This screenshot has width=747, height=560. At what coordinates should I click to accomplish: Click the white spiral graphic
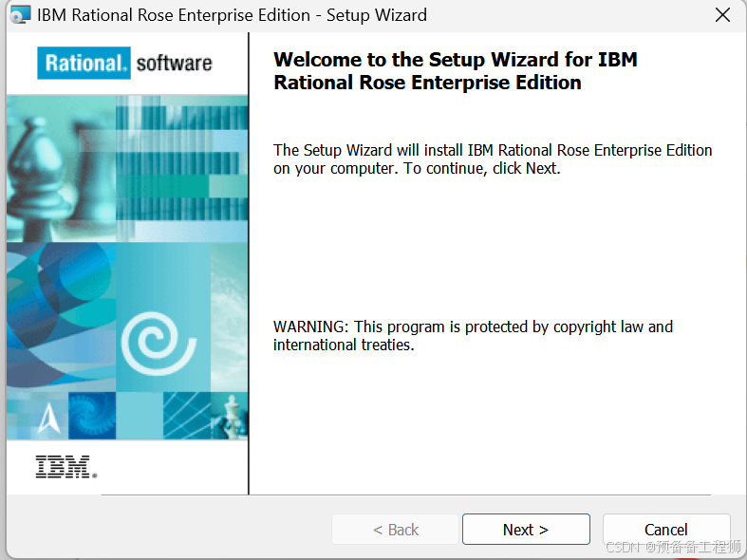coord(159,343)
